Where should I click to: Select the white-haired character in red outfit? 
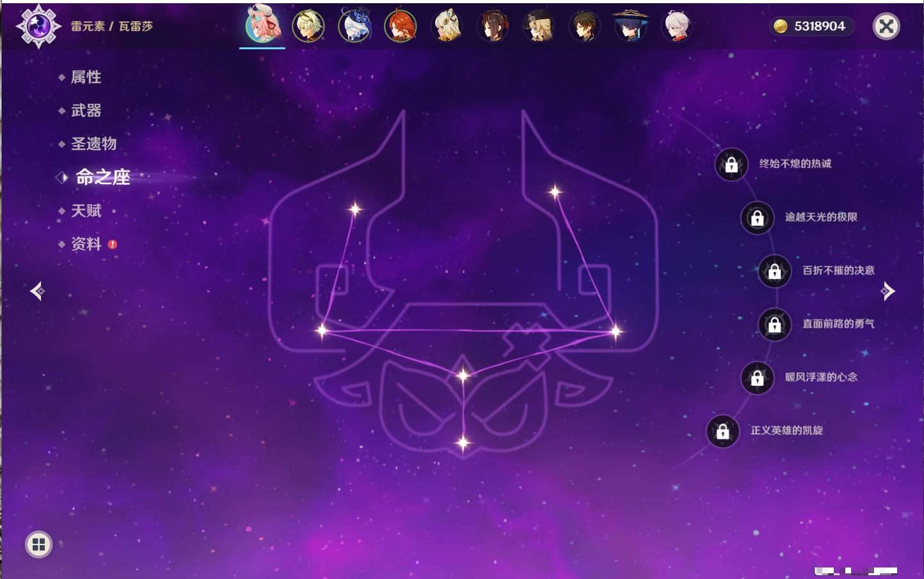[677, 26]
